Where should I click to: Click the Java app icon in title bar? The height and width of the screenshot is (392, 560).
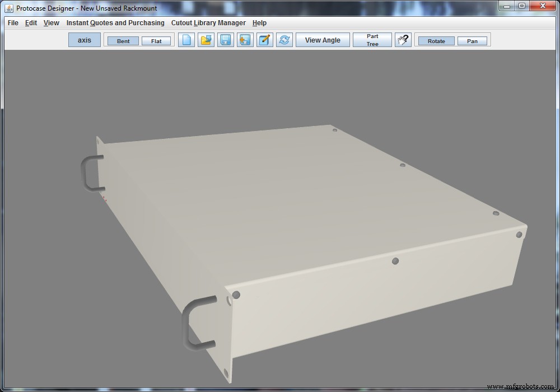[9, 8]
